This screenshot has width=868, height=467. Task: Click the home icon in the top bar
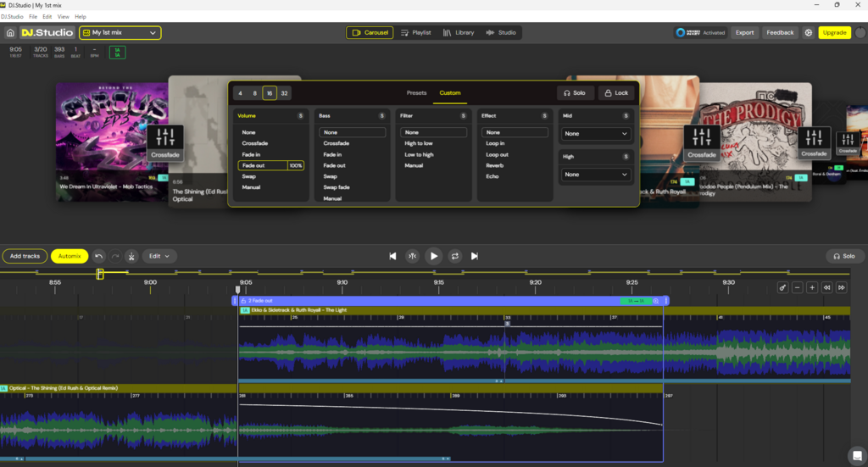(10, 33)
